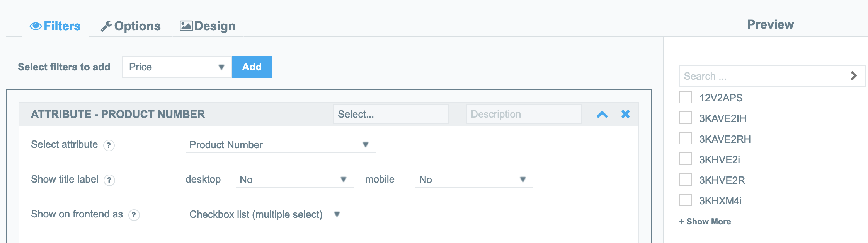Viewport: 868px width, 243px height.
Task: Click the help icon beside Show on frontend as
Action: point(134,215)
